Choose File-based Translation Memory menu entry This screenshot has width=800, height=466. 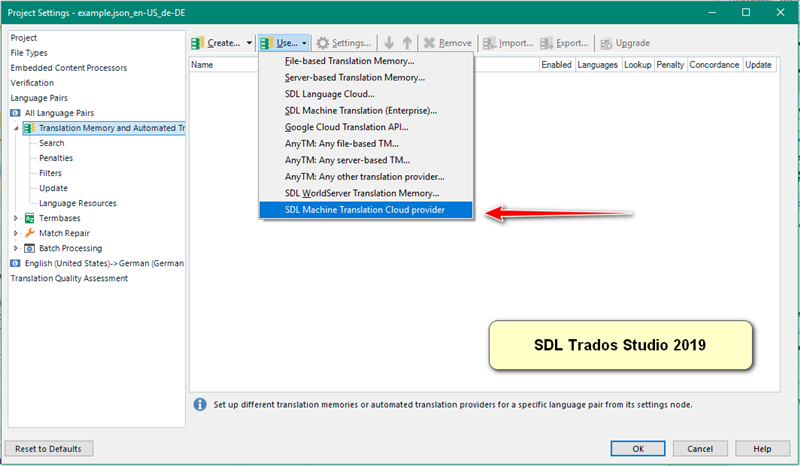(366, 61)
